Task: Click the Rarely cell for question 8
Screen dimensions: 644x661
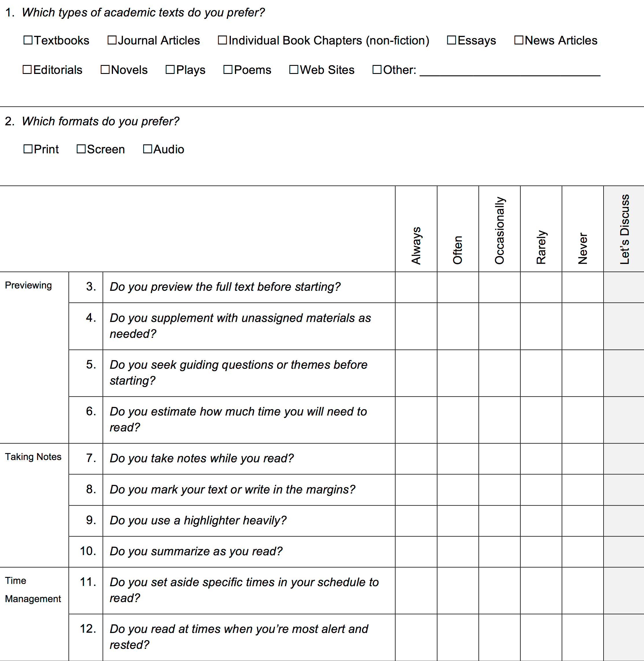Action: point(541,489)
